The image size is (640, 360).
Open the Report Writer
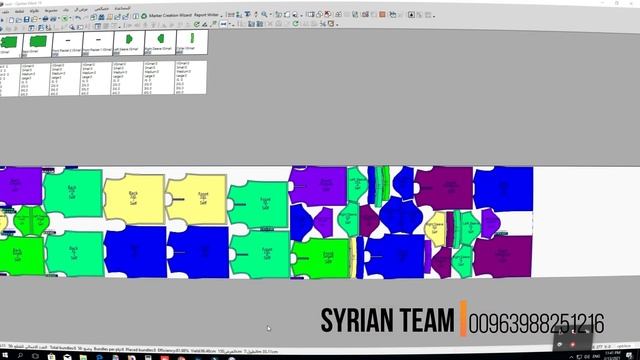(x=206, y=15)
